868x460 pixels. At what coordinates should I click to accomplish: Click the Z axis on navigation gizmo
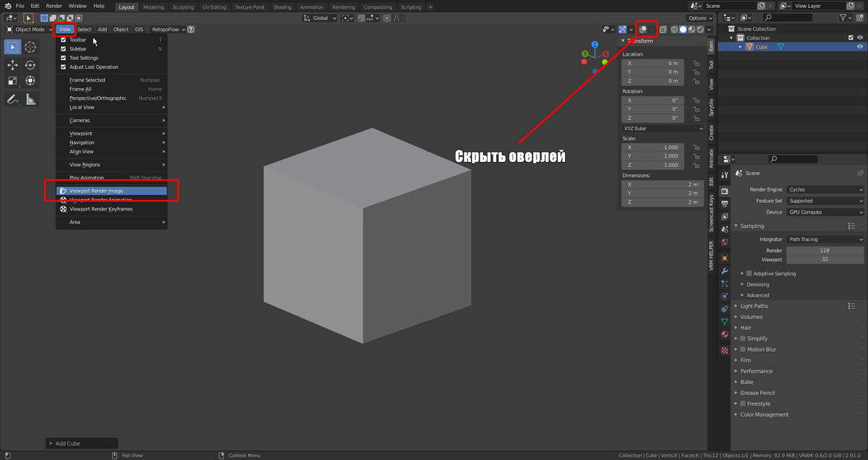595,45
